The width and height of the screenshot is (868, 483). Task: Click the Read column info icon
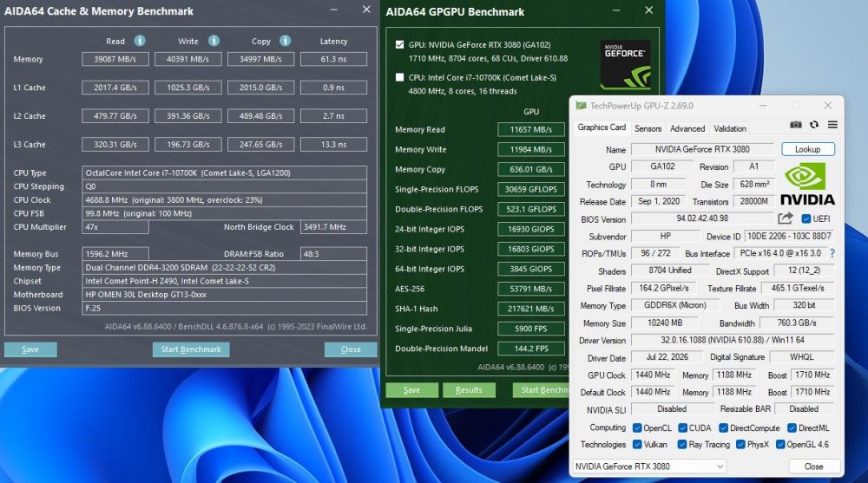[140, 41]
